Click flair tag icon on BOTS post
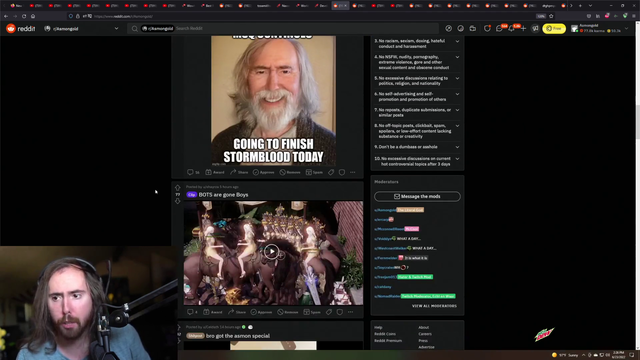Viewport: 640px width, 360px height. tap(329, 312)
